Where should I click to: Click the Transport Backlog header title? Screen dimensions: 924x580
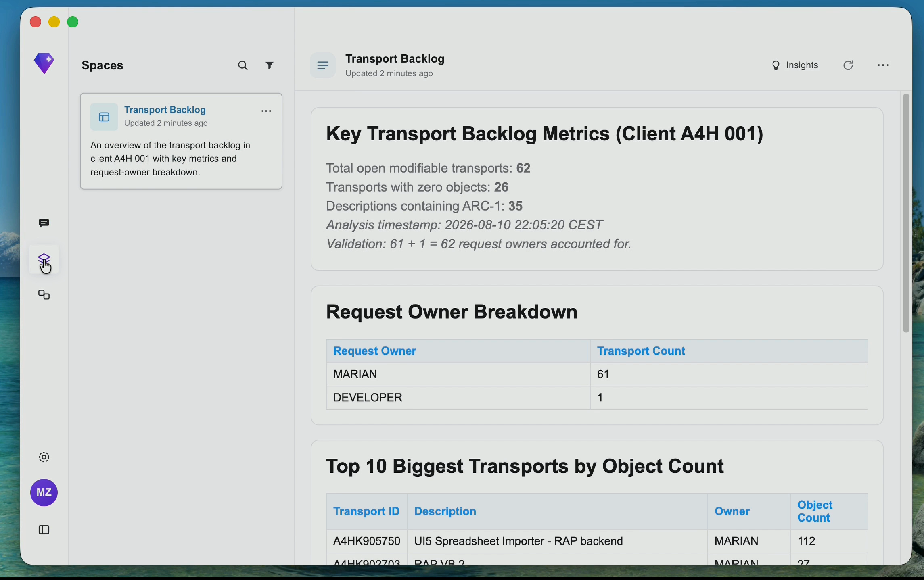395,59
